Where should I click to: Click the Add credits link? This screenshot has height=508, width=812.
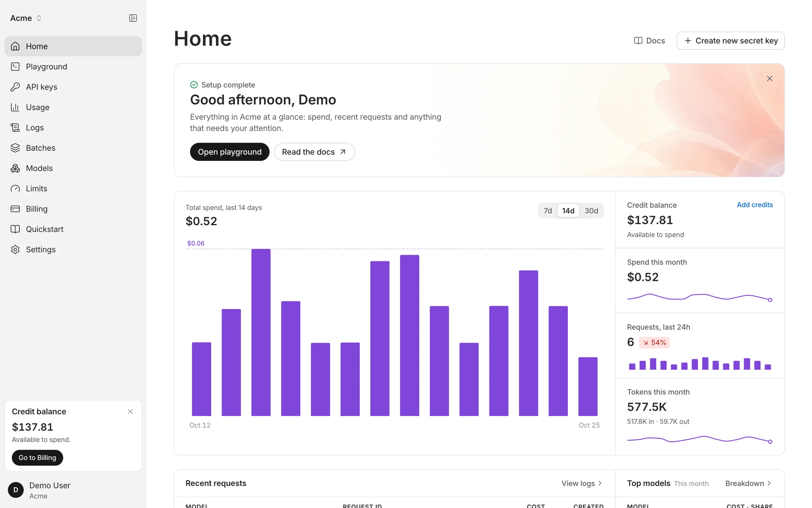(755, 205)
